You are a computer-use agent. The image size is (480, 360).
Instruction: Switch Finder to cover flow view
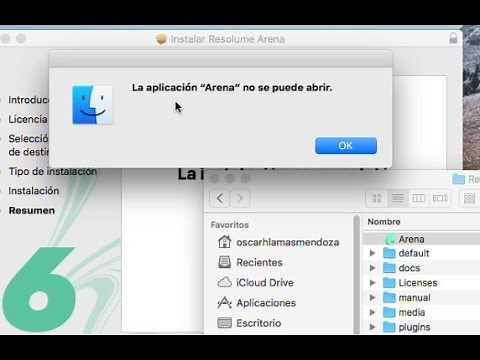pos(440,198)
